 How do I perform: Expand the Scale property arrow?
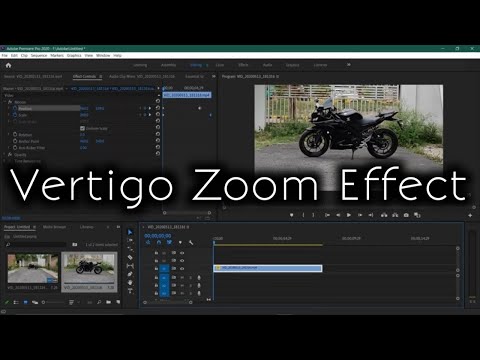point(9,115)
